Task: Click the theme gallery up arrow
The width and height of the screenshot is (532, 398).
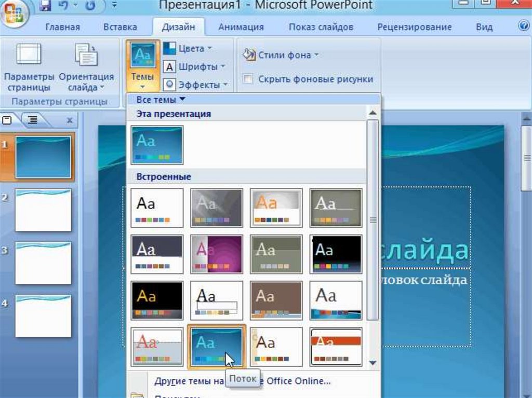Action: click(x=373, y=113)
